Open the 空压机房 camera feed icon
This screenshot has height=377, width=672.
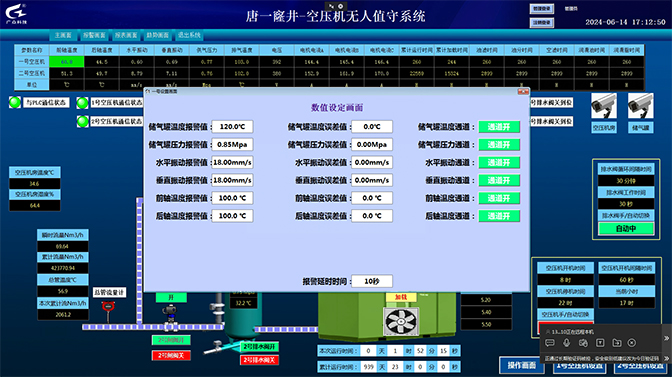[604, 105]
